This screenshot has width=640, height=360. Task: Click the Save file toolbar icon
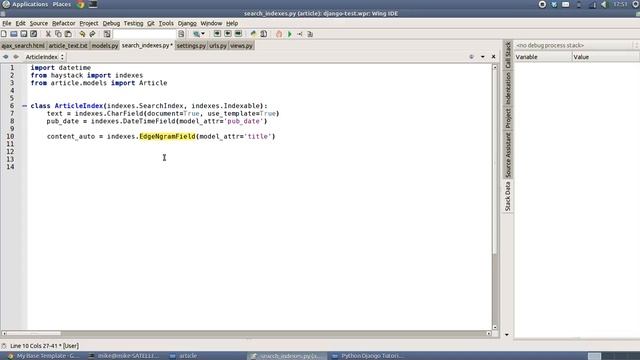(24, 34)
